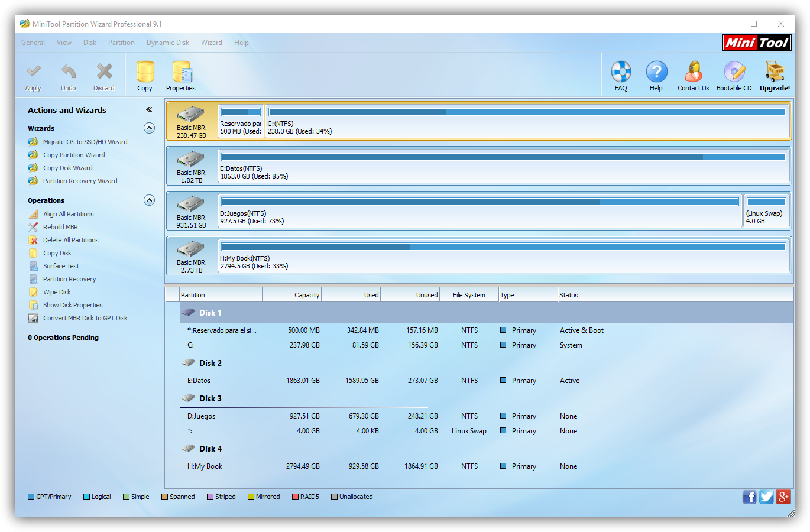Open the Dynamic Disk menu
This screenshot has width=810, height=532.
(x=168, y=43)
